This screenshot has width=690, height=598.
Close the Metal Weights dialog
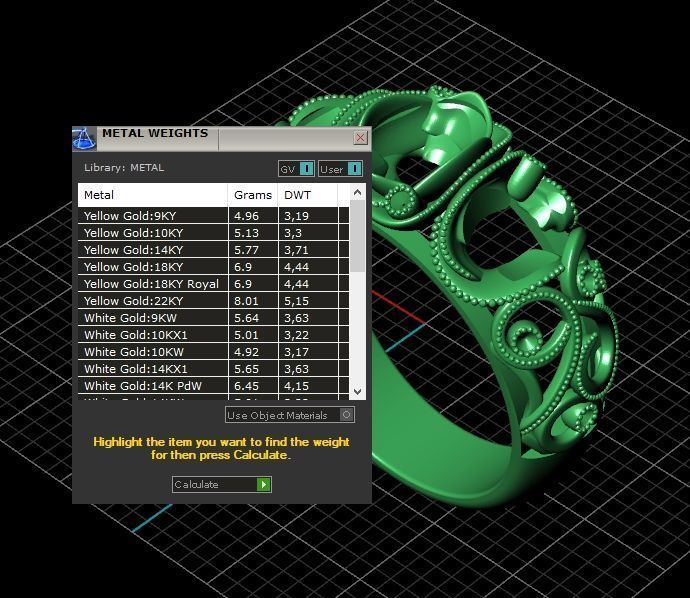pos(360,138)
